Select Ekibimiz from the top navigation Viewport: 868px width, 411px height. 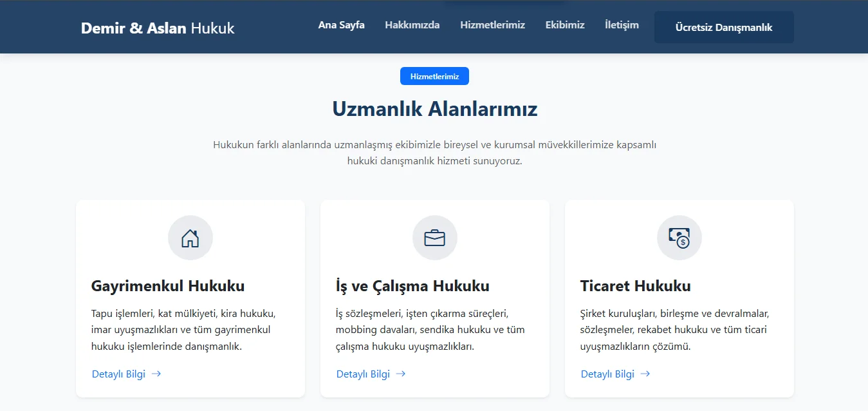(x=564, y=25)
